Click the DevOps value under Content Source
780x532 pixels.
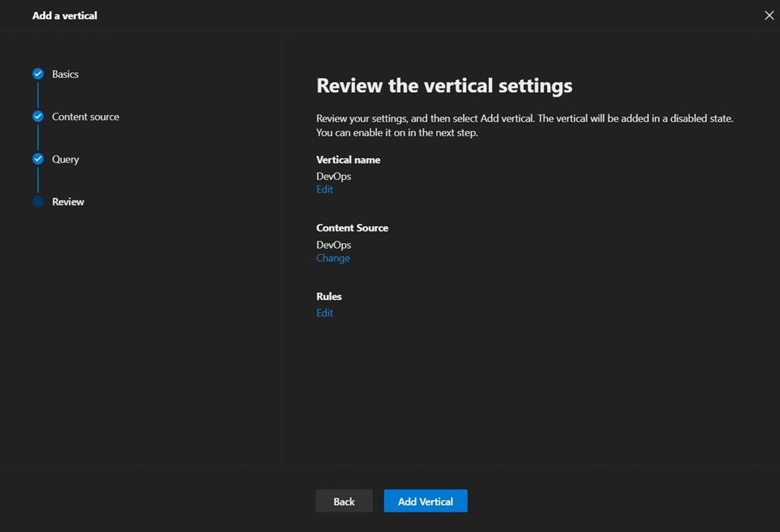pos(334,245)
